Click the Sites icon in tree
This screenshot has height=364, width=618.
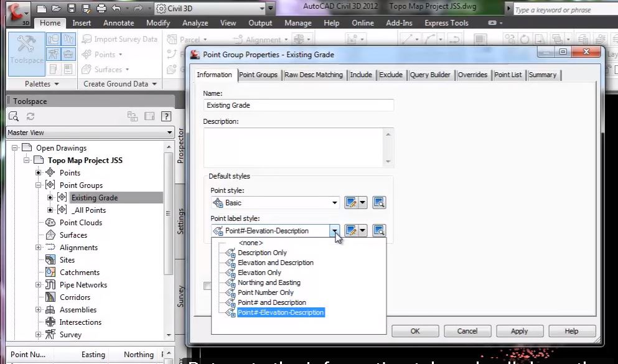50,259
